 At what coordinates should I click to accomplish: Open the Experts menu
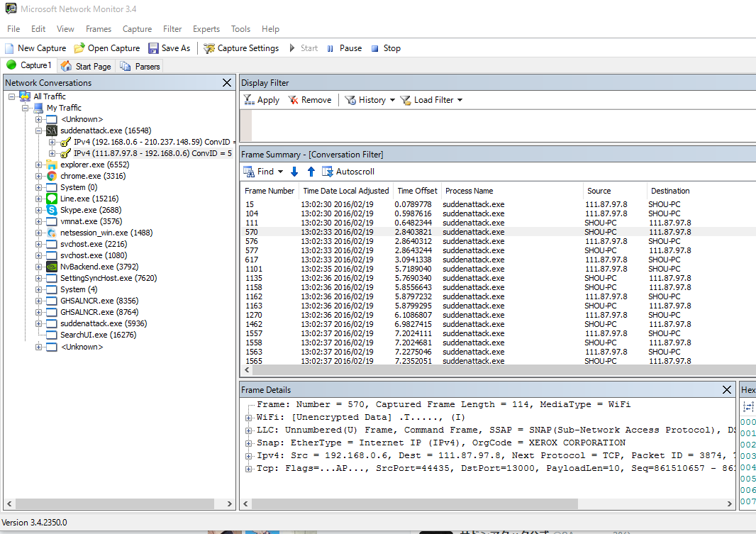pyautogui.click(x=206, y=29)
